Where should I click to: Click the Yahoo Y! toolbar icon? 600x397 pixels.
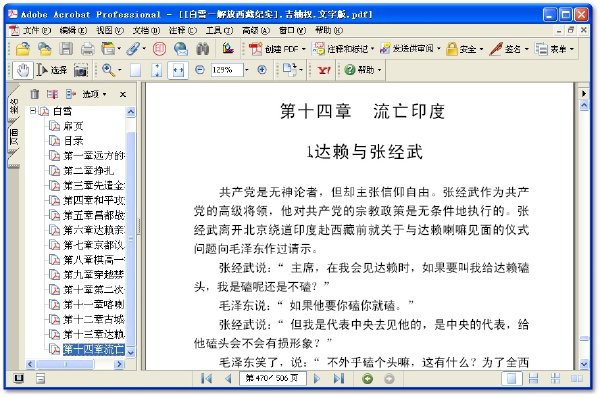pyautogui.click(x=324, y=70)
